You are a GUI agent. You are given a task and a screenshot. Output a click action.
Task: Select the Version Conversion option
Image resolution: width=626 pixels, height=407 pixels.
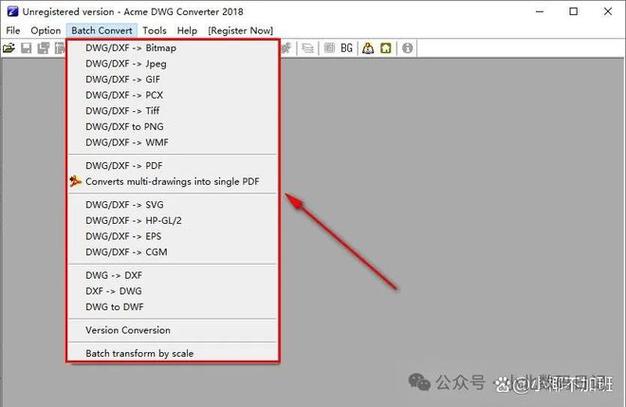click(x=127, y=330)
